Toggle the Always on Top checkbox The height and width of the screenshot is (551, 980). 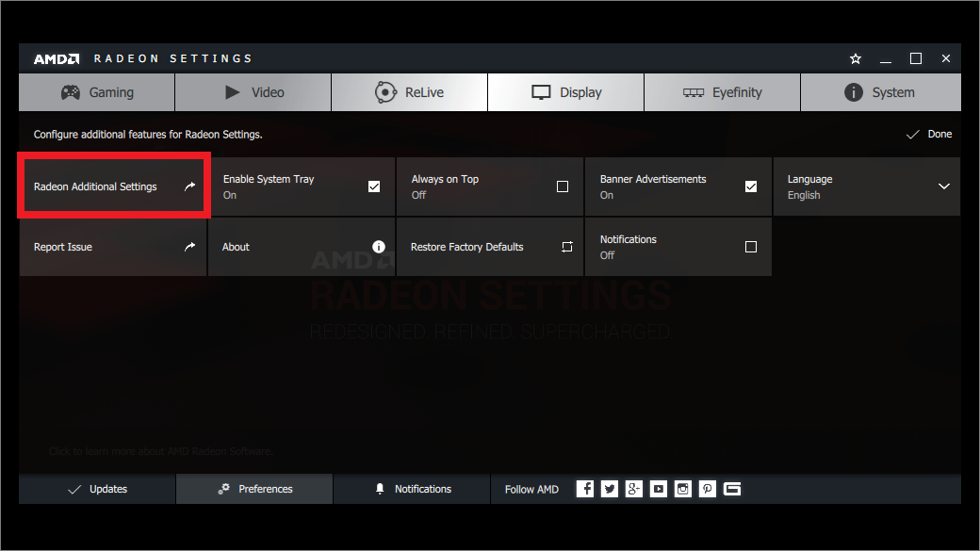click(x=563, y=186)
